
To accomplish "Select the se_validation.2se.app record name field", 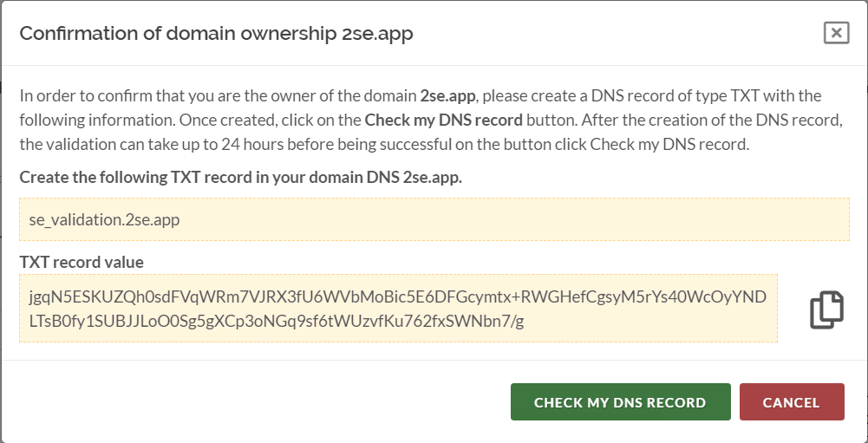I will pos(434,219).
